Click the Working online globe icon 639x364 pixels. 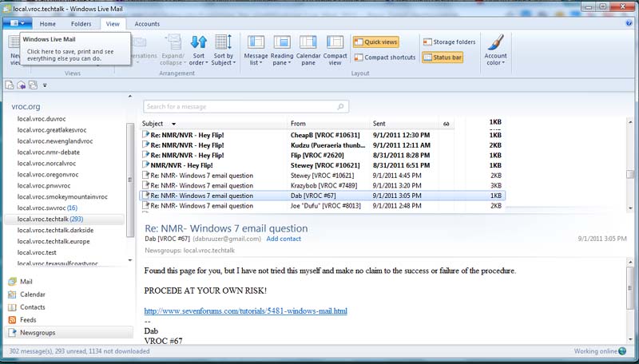[622, 351]
